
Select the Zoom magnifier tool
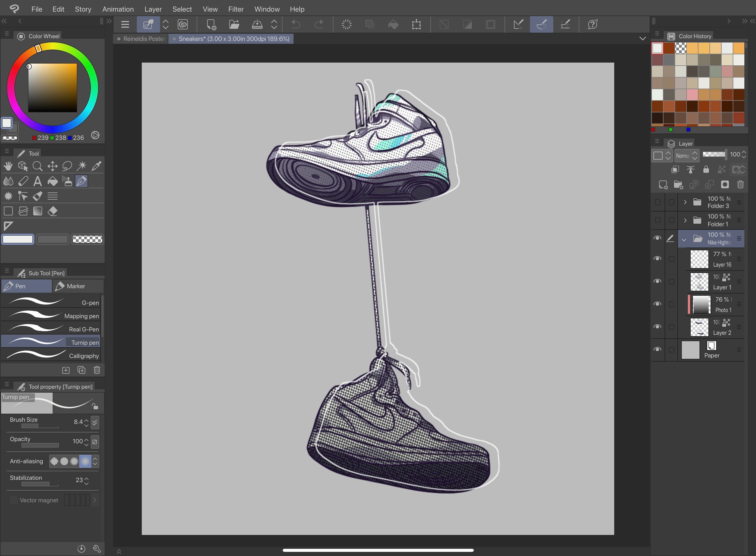(x=38, y=166)
